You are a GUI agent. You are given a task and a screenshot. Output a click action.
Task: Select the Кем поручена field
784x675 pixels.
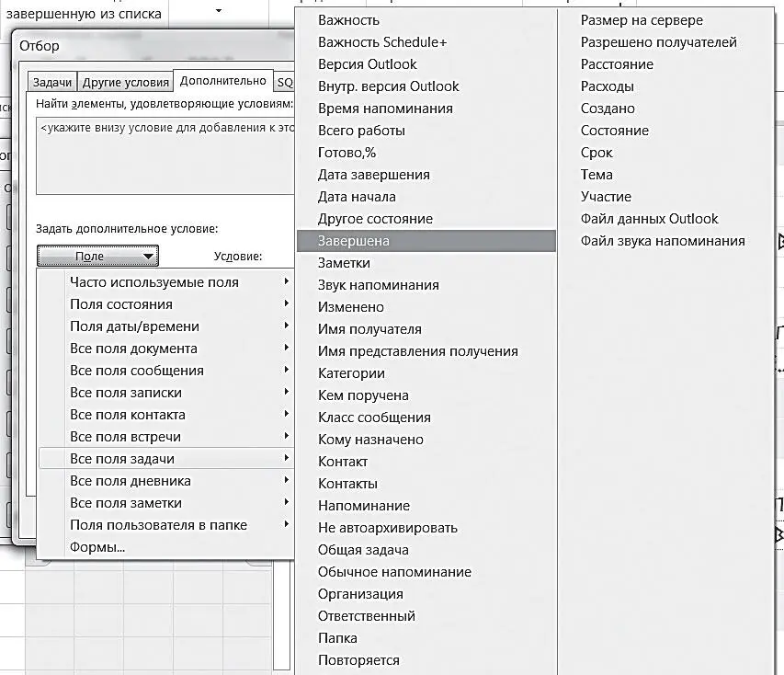426,395
